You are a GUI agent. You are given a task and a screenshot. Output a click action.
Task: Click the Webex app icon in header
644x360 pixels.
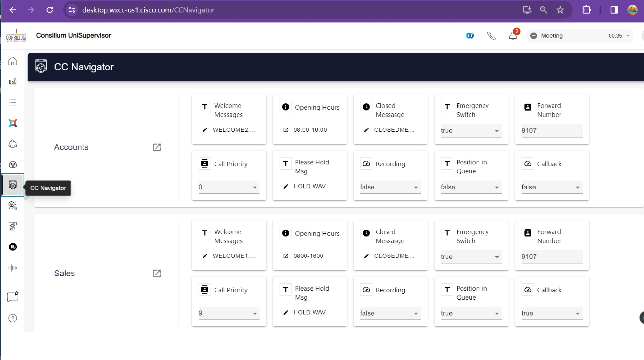click(470, 36)
